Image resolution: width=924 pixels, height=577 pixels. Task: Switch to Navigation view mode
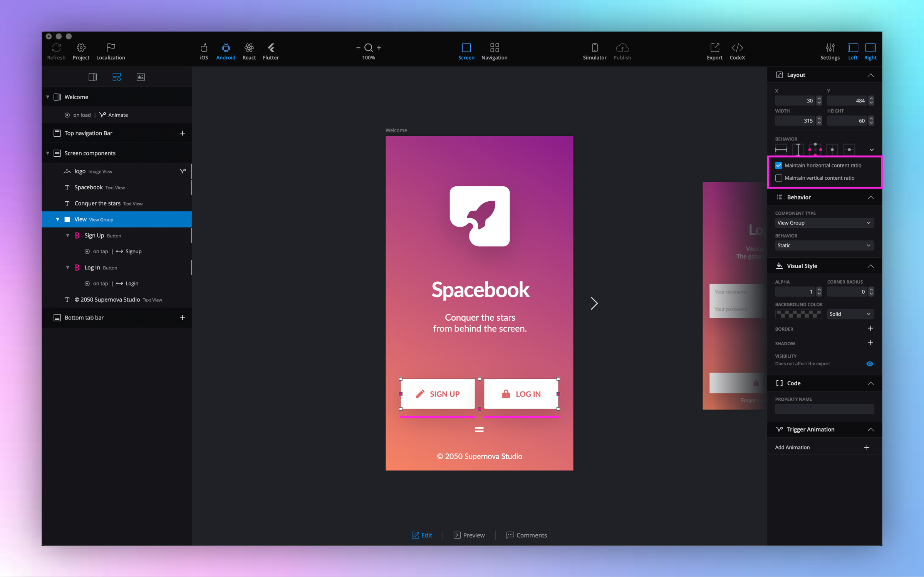pyautogui.click(x=494, y=48)
